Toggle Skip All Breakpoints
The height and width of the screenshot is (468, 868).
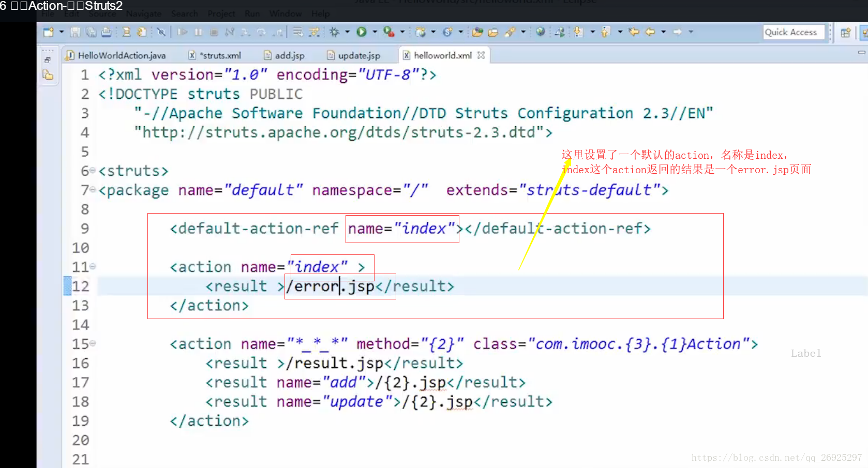[161, 32]
